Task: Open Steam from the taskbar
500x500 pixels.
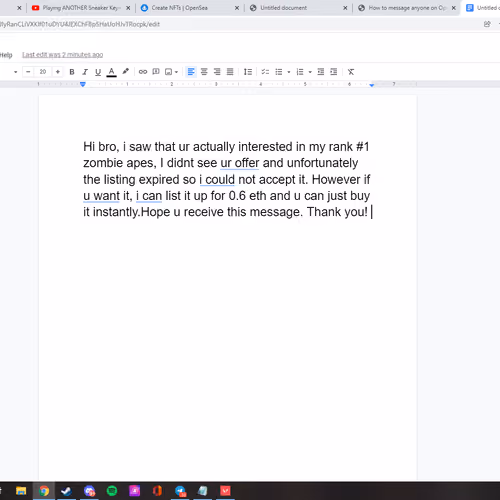Action: pyautogui.click(x=66, y=491)
